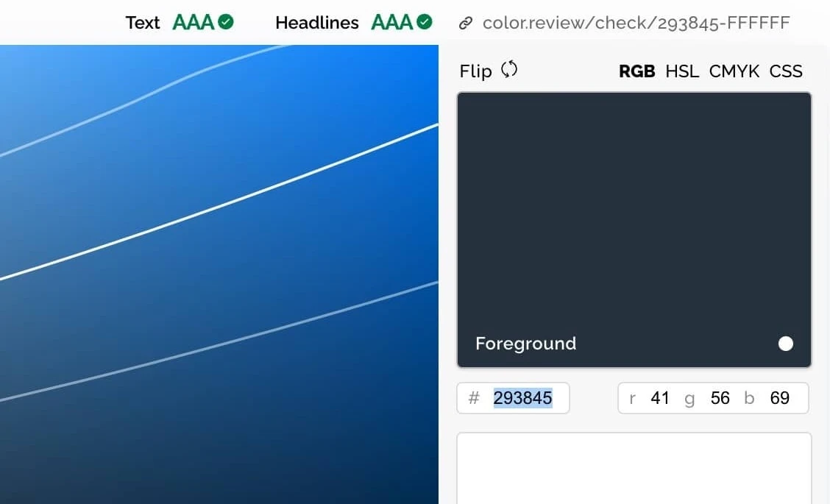
Task: Click the green value field showing 56
Action: (x=720, y=398)
